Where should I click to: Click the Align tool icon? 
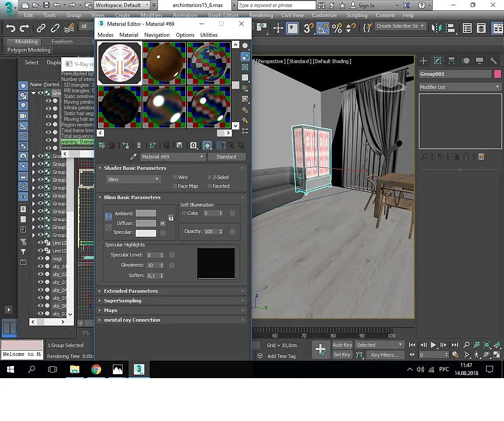click(x=451, y=28)
